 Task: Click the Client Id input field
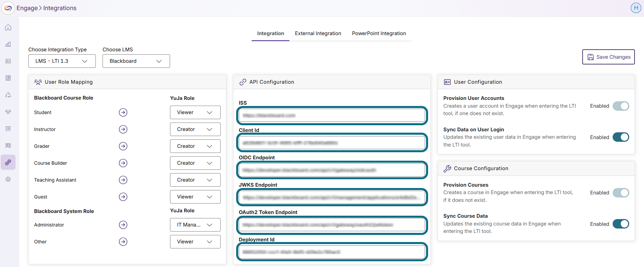pos(332,143)
